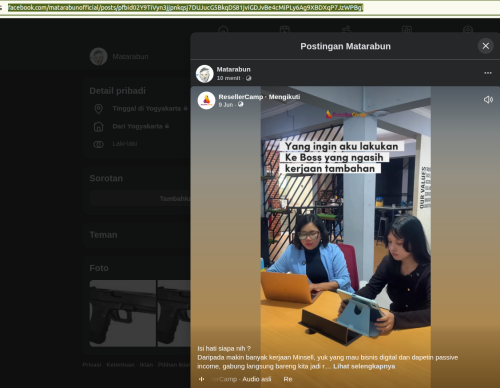Click the Detail pribadi heading

[117, 91]
